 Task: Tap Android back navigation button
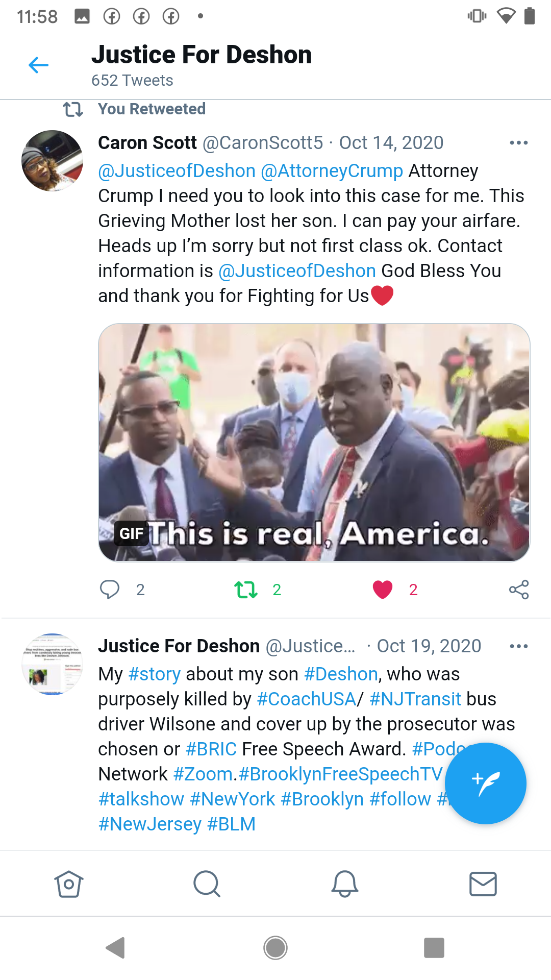(116, 948)
